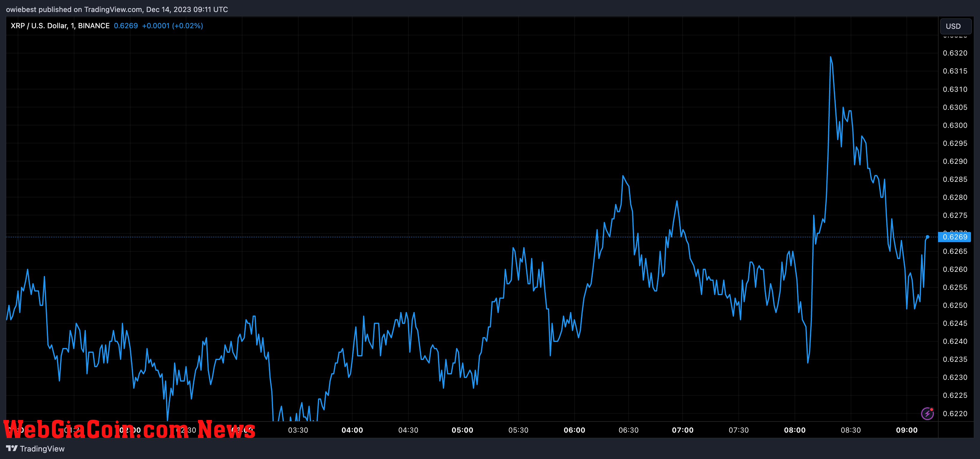Viewport: 980px width, 459px height.
Task: Click the 08:00 time axis label
Action: pos(795,430)
